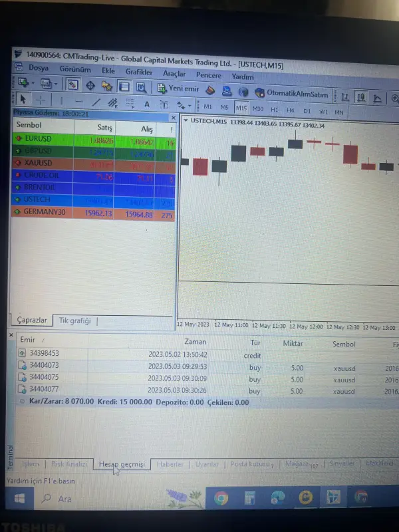
Task: Select the EURUSD symbol row
Action: pos(94,140)
